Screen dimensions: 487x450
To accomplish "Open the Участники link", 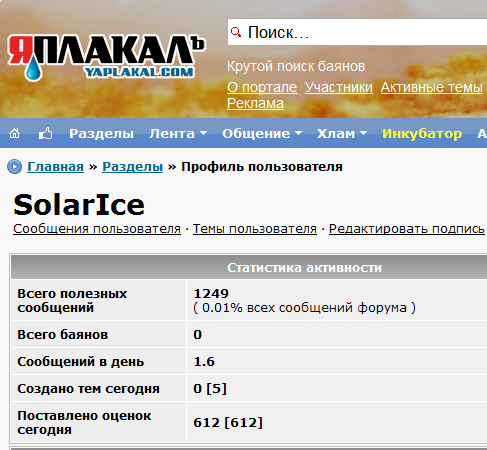I will (339, 87).
